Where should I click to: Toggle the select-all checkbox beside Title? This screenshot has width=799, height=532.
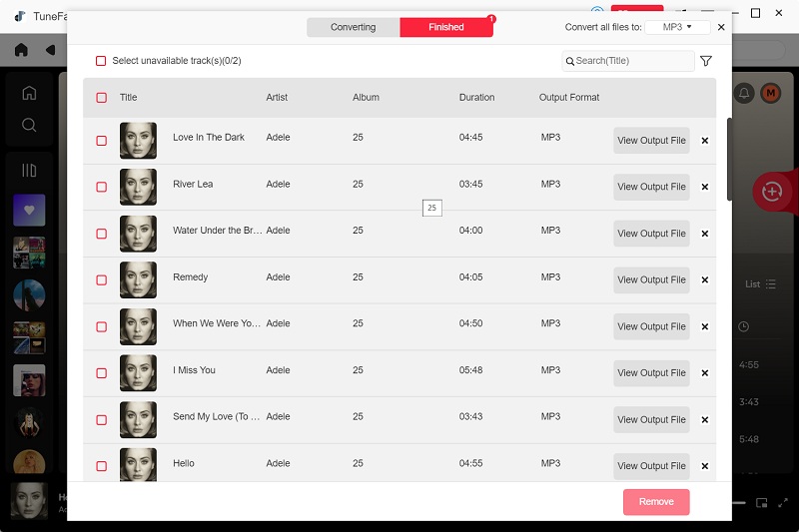[101, 98]
